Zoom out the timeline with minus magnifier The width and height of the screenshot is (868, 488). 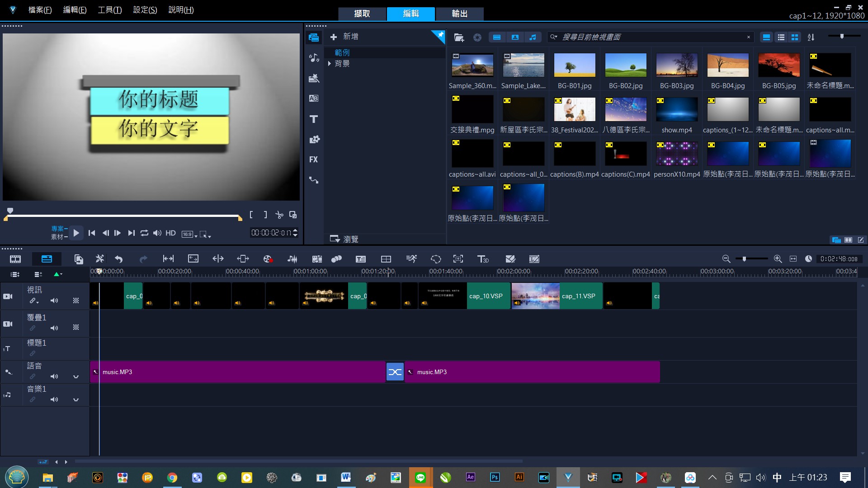click(726, 259)
